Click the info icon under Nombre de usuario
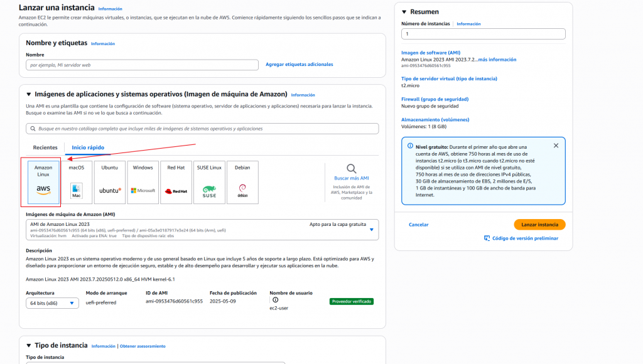The width and height of the screenshot is (643, 364). pos(276,300)
